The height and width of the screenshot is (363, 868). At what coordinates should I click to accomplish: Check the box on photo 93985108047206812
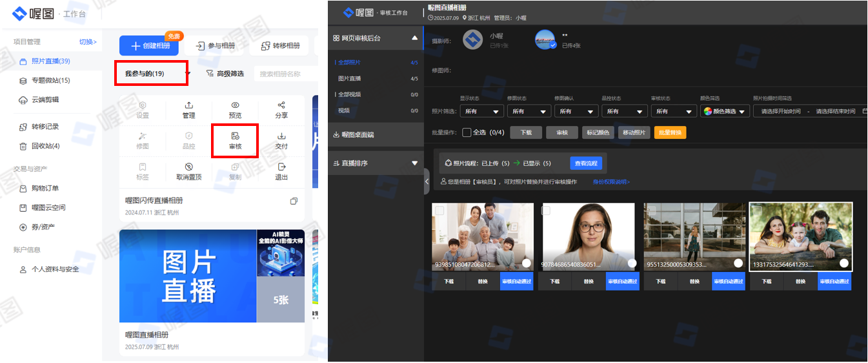439,211
